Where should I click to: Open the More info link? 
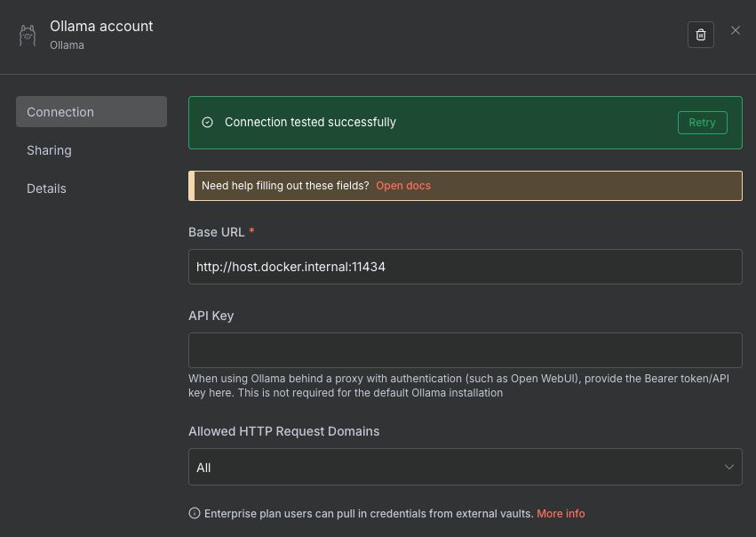coord(561,514)
